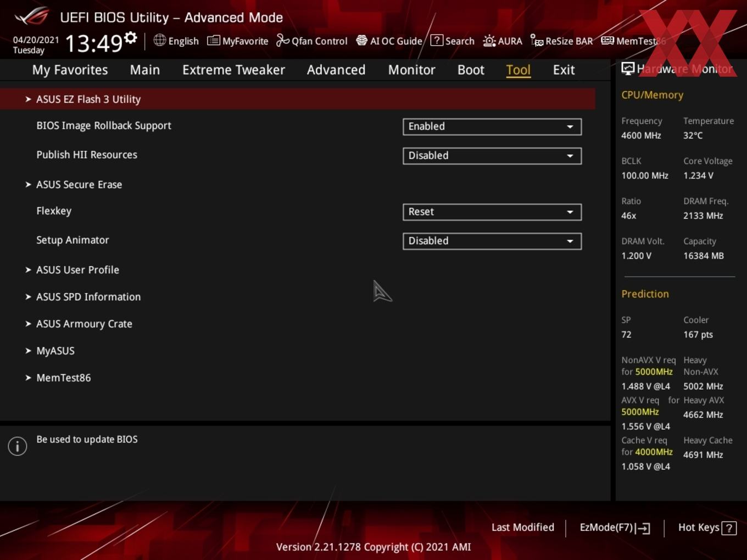Expand ASUS SPD Information
The image size is (747, 560).
(88, 296)
